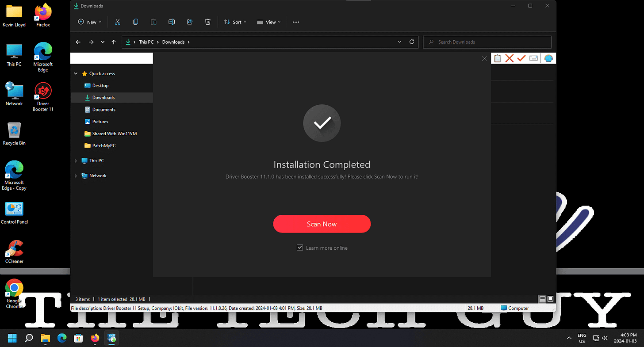
Task: Go forward with the right arrow
Action: [x=91, y=42]
